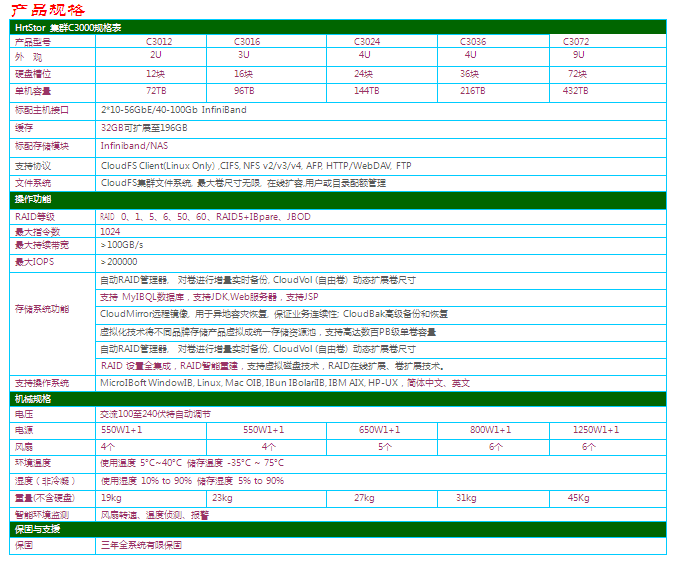Pick the C3036 model cell

click(x=473, y=42)
